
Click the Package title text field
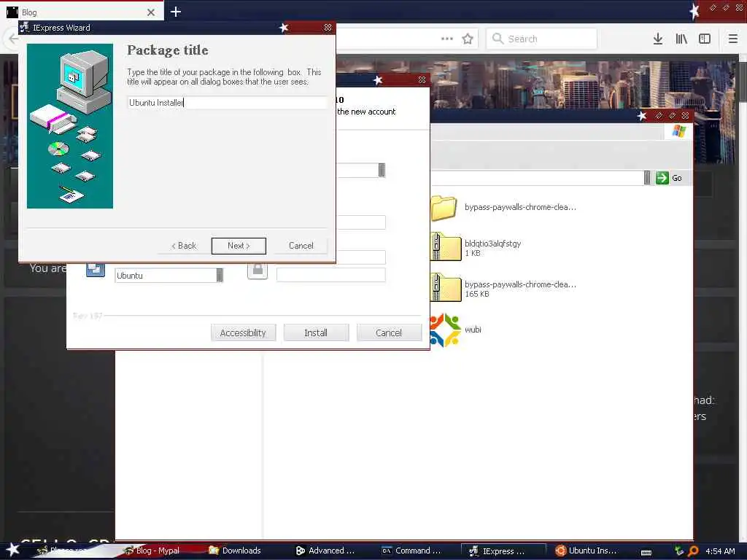[228, 102]
